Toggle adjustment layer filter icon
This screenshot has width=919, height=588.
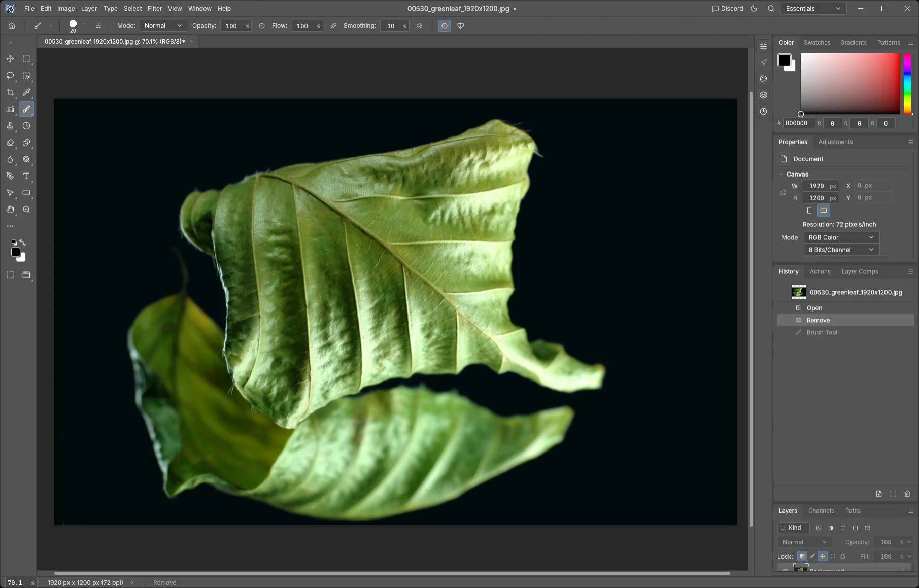pos(831,528)
